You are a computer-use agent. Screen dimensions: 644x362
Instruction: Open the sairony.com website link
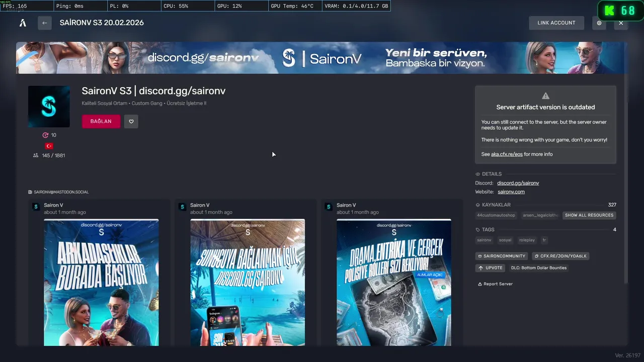coord(511,192)
